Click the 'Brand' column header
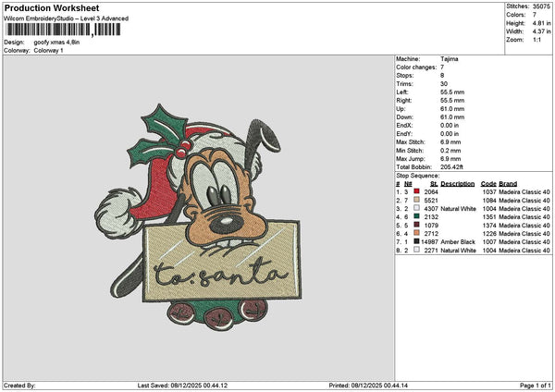Image resolution: width=555 pixels, height=392 pixels. 508,184
